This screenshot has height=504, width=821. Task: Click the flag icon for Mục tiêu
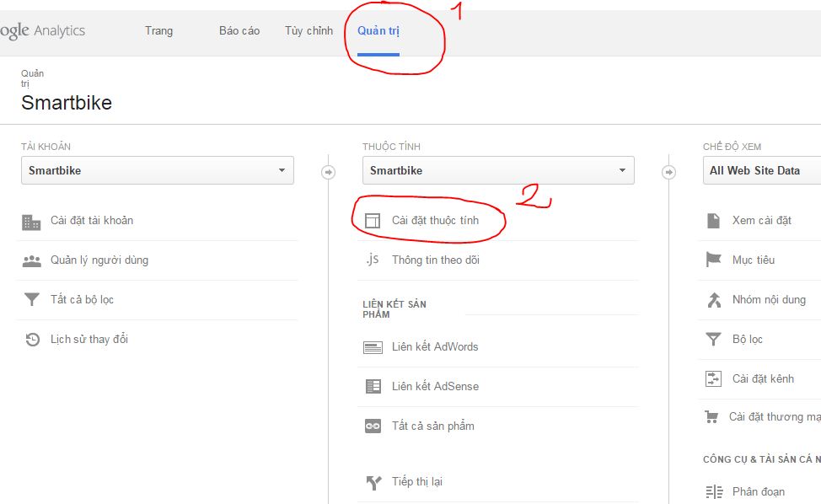(x=714, y=260)
